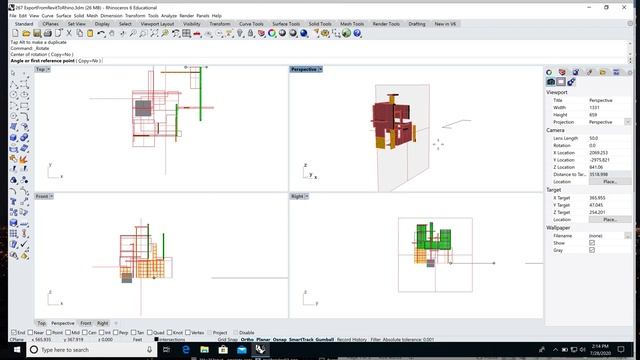The height and width of the screenshot is (360, 640).
Task: Click the Target Location Place button
Action: [x=610, y=220]
